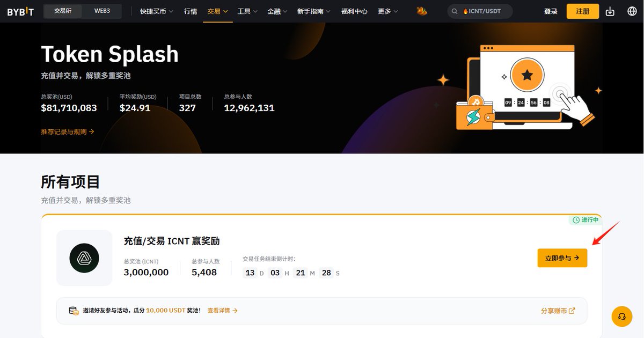
Task: Click the coins icon beside invite text
Action: (x=74, y=311)
